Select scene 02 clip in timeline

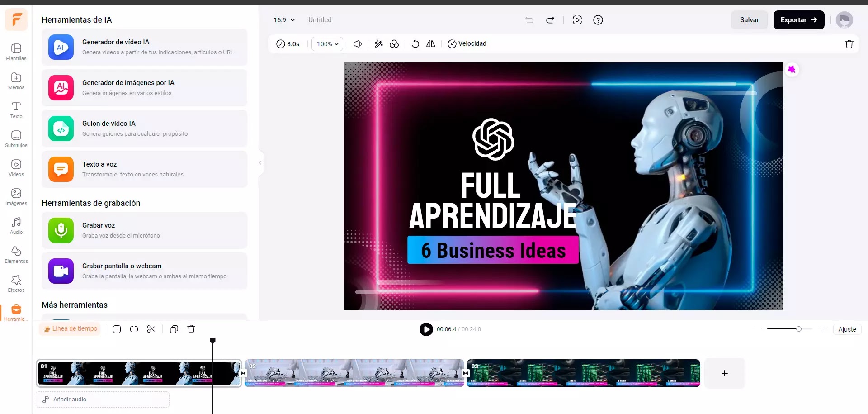(354, 373)
